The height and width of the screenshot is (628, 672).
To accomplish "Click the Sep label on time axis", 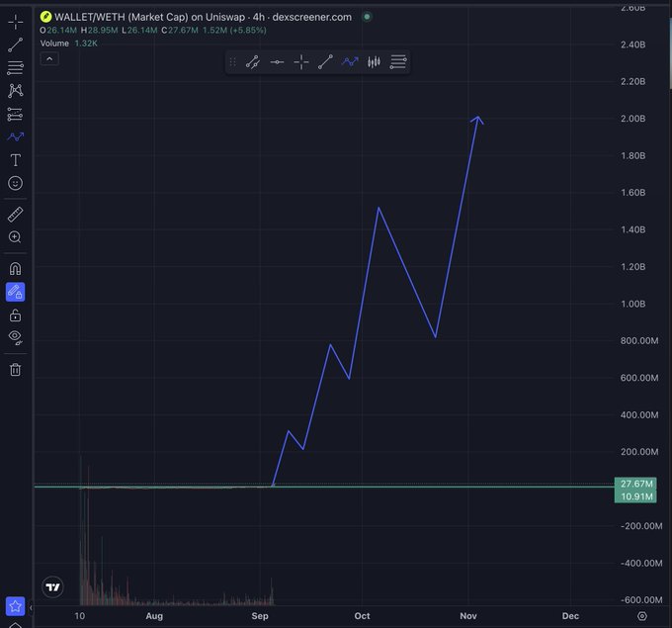I will tap(260, 616).
